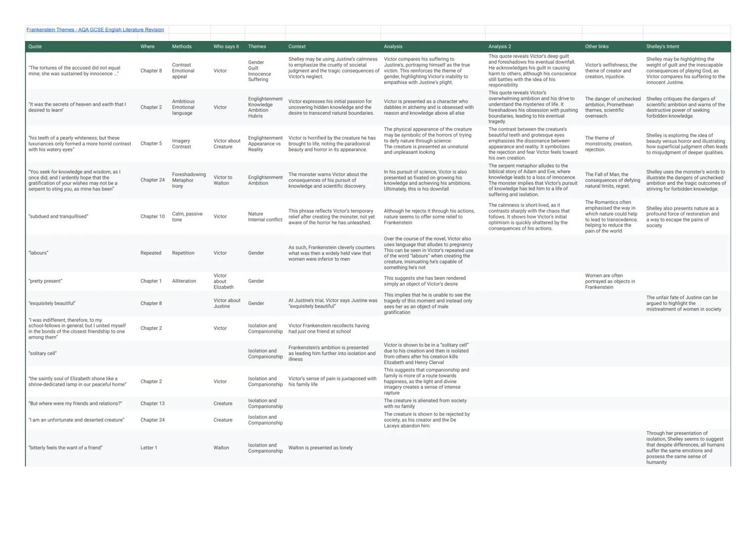Select the "Context" column header
Viewport: 756px width, 534px height.
(x=297, y=46)
